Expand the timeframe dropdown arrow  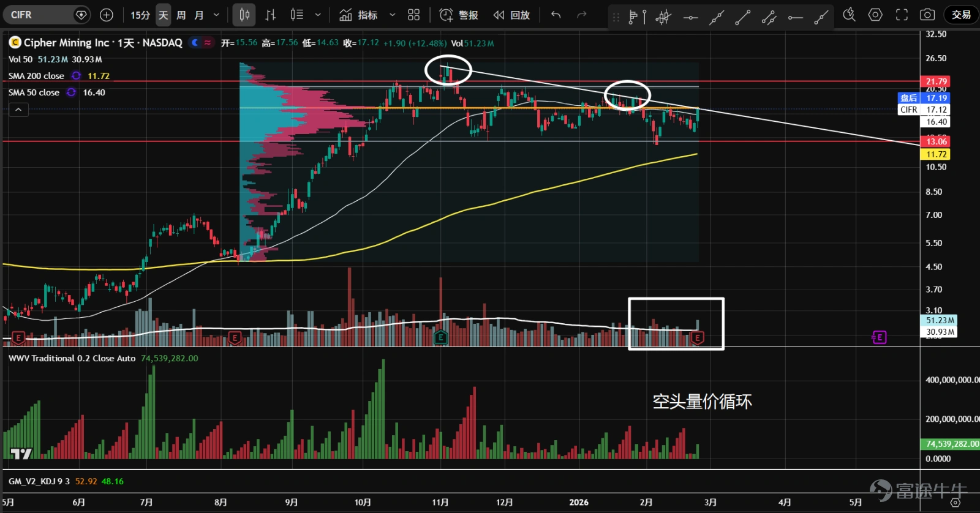coord(216,15)
